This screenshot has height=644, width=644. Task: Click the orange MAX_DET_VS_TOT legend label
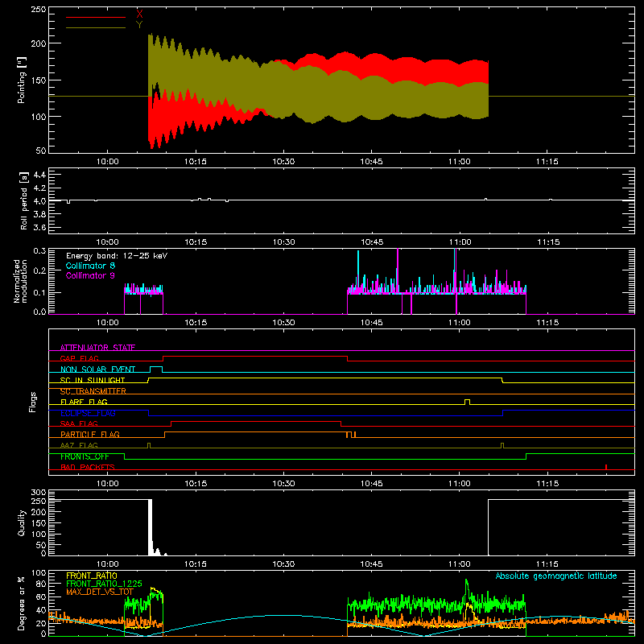[100, 592]
